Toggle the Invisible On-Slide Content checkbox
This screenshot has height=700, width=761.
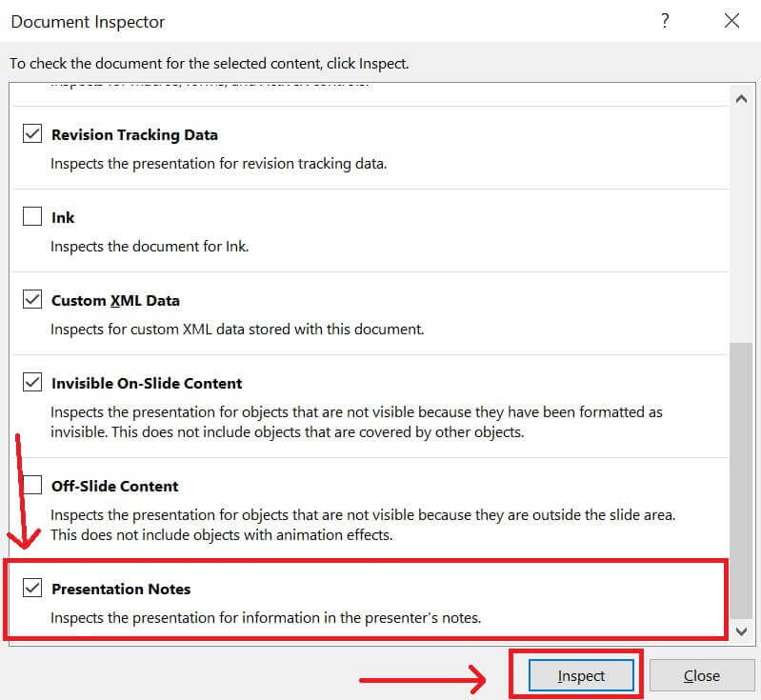click(x=32, y=383)
